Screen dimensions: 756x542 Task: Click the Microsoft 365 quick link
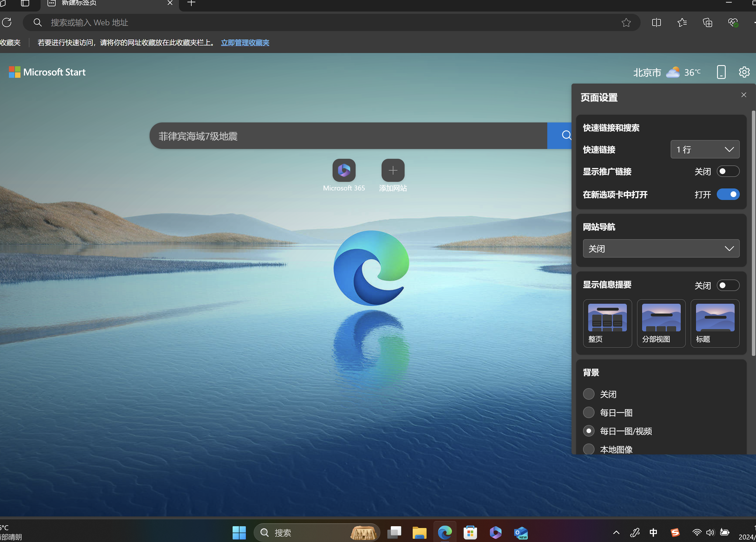(344, 170)
